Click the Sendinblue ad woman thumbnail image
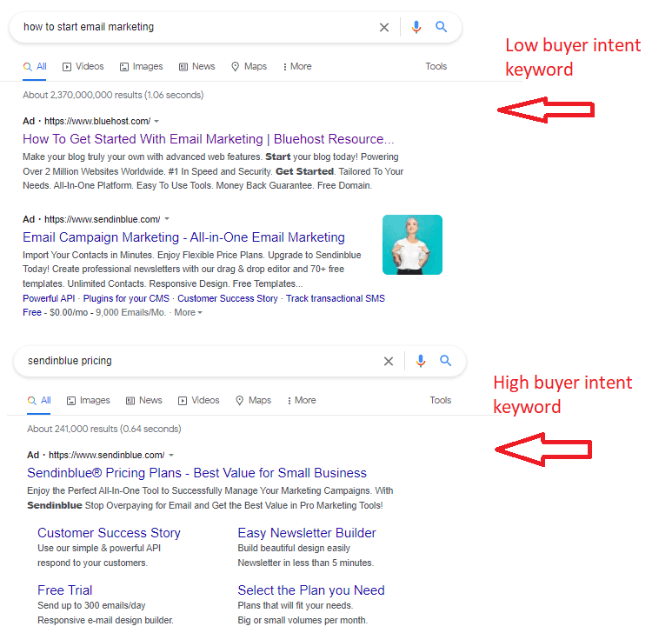Viewport: 672px width, 633px height. [412, 244]
